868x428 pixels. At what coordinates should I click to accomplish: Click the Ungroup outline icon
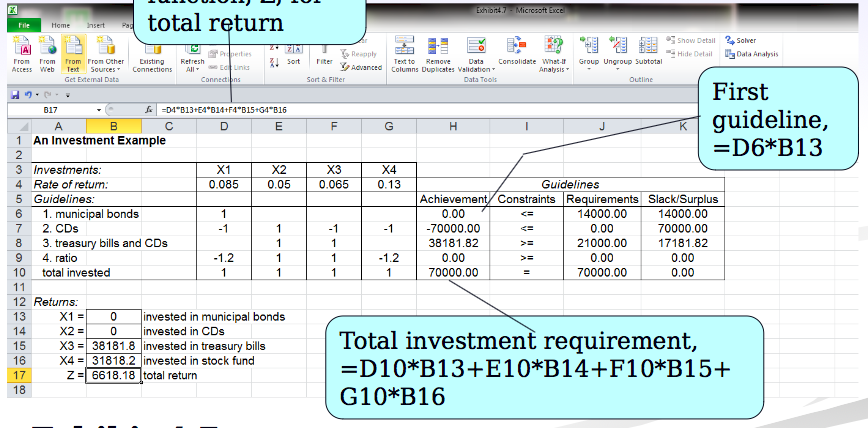coord(617,46)
